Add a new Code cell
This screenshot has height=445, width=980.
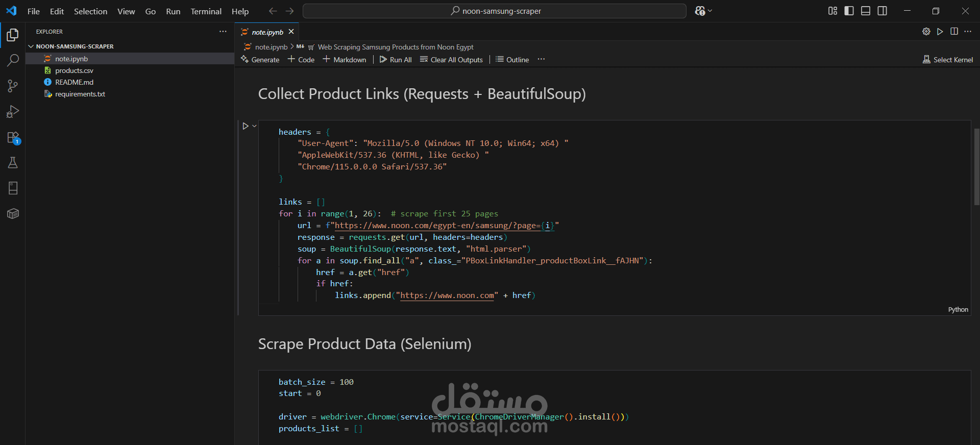301,60
